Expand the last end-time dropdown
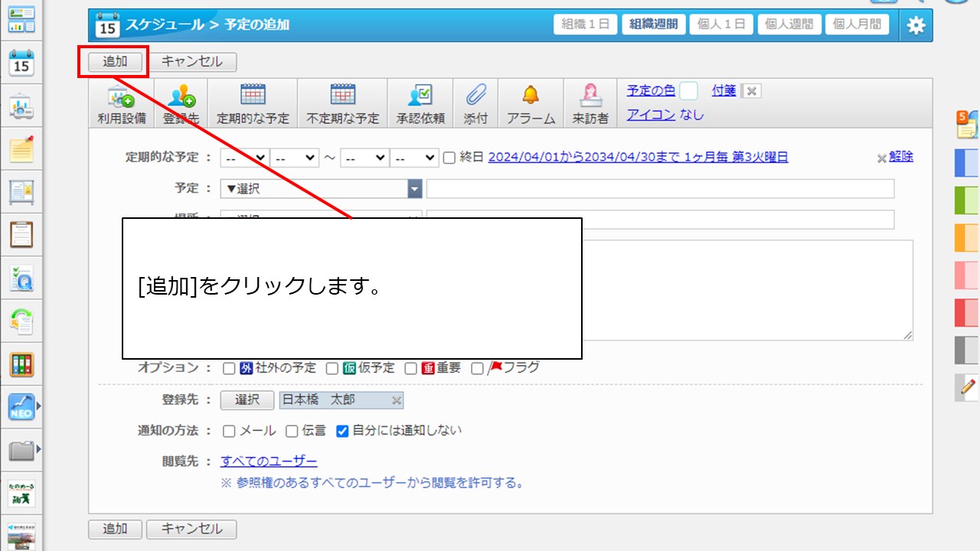980x551 pixels. tap(413, 158)
